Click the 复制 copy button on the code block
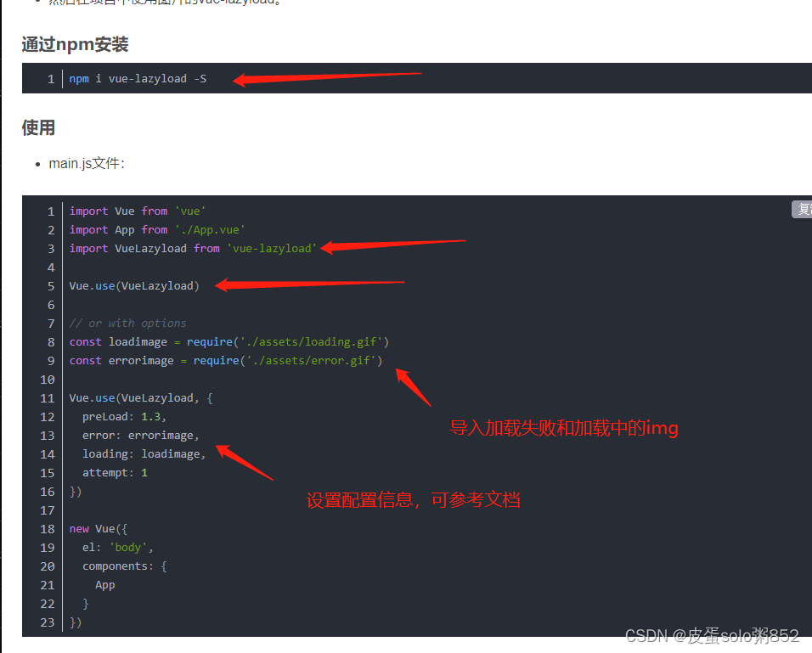 (802, 209)
